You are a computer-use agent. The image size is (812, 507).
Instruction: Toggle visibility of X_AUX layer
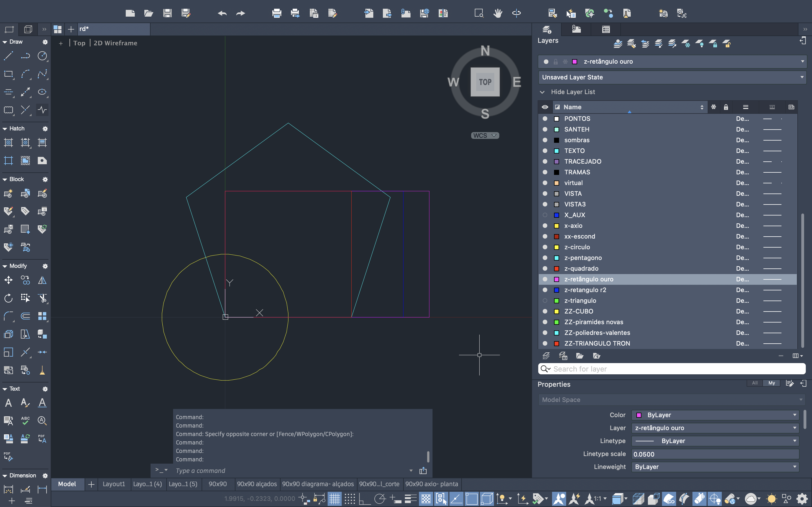pyautogui.click(x=545, y=215)
